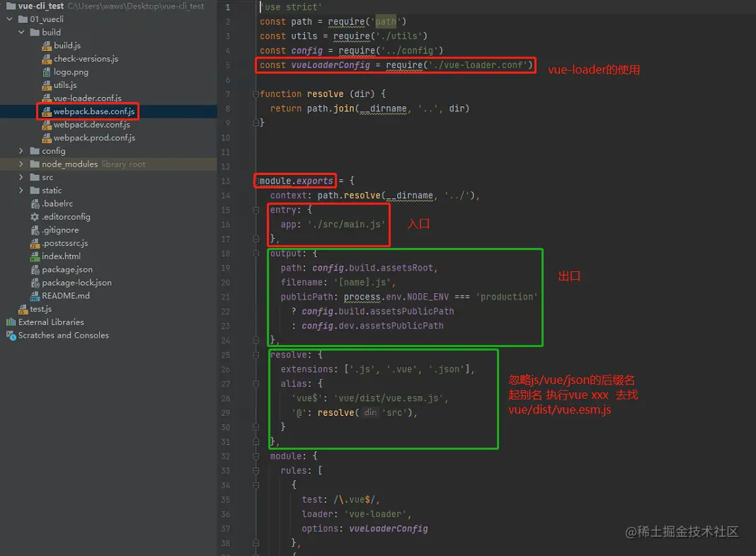Expand the node_modules folder

click(21, 164)
